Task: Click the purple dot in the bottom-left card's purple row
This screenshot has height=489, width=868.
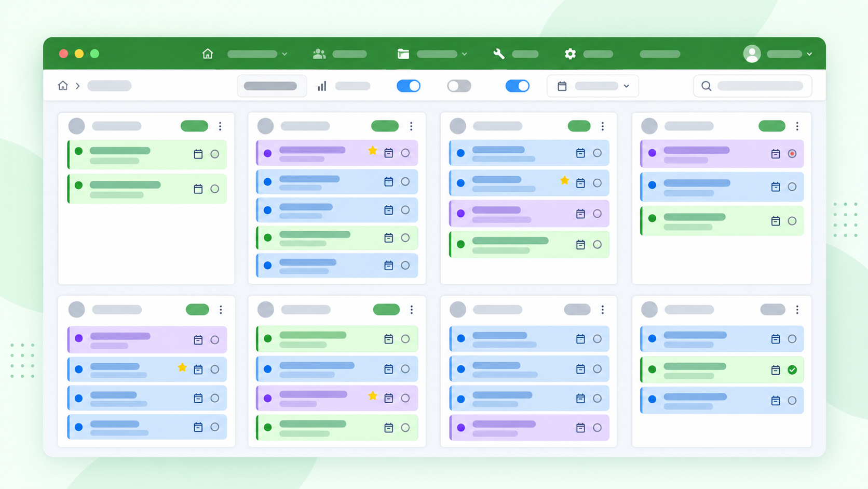Action: 79,338
